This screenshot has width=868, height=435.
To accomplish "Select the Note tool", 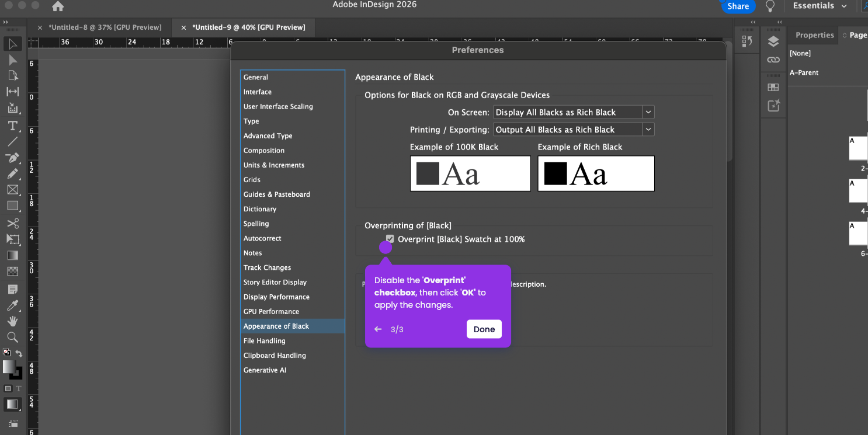I will coord(12,289).
